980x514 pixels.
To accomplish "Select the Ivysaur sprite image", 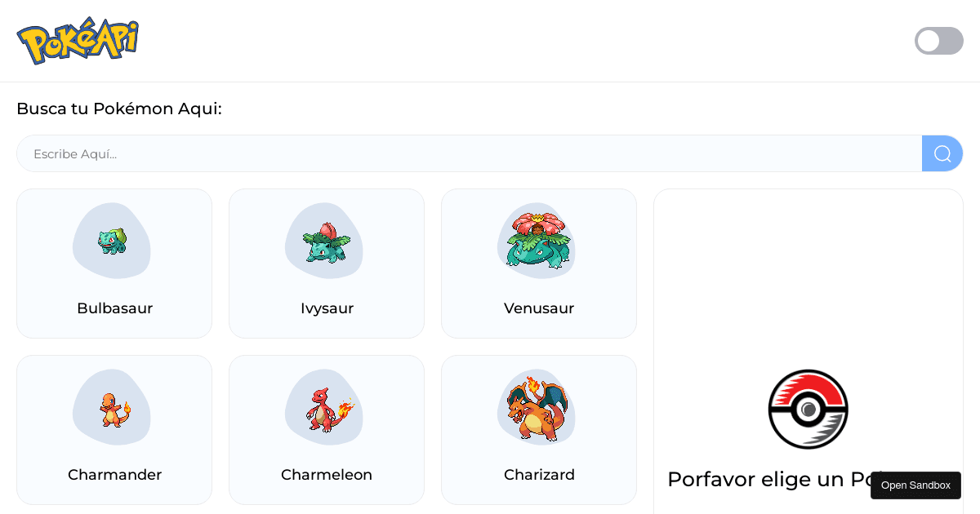I will [x=324, y=241].
